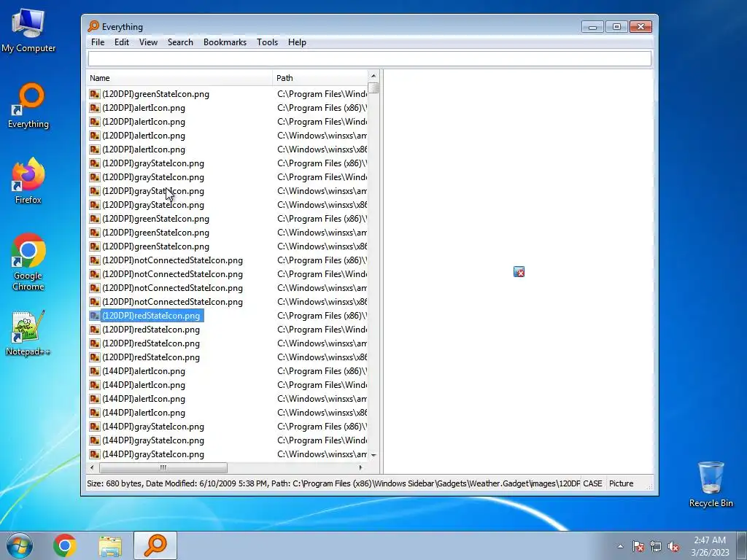Click file icon of selected (120DPI)redStateIcon.png
The width and height of the screenshot is (747, 560).
[x=95, y=316]
